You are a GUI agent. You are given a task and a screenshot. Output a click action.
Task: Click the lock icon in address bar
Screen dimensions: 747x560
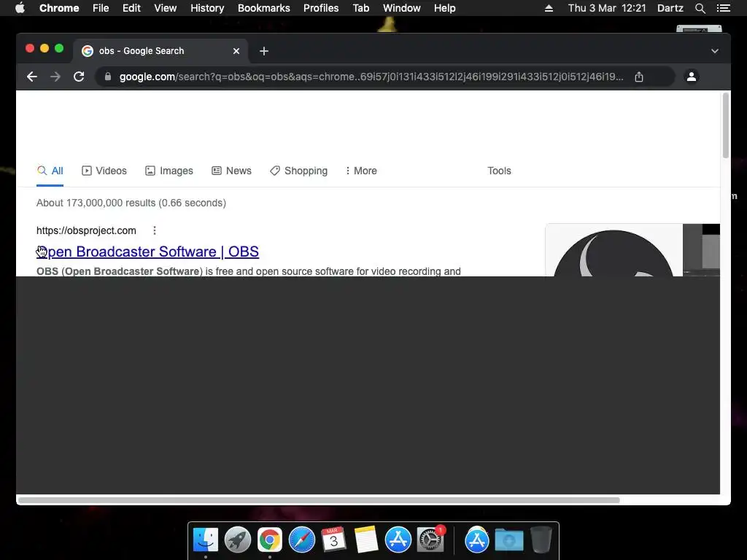(108, 77)
